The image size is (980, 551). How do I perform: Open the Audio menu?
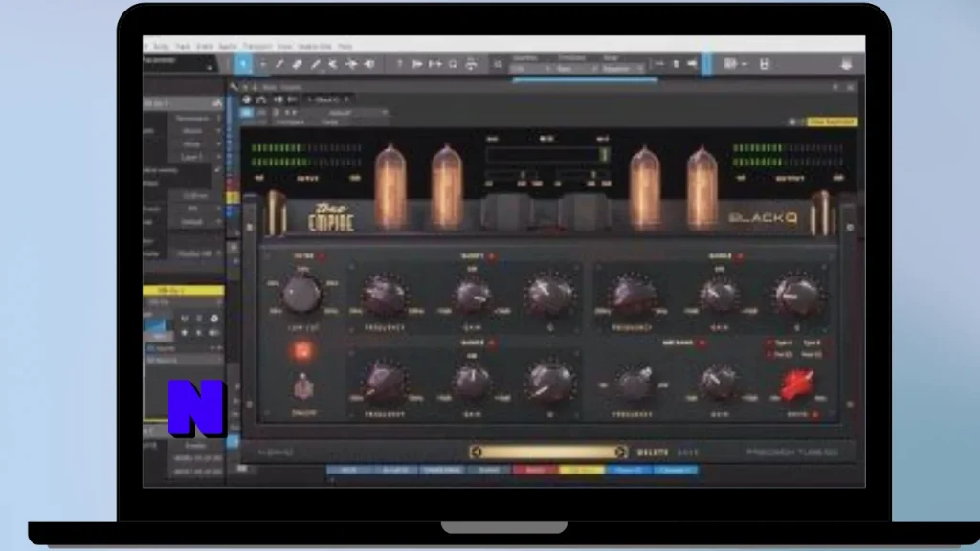click(228, 46)
